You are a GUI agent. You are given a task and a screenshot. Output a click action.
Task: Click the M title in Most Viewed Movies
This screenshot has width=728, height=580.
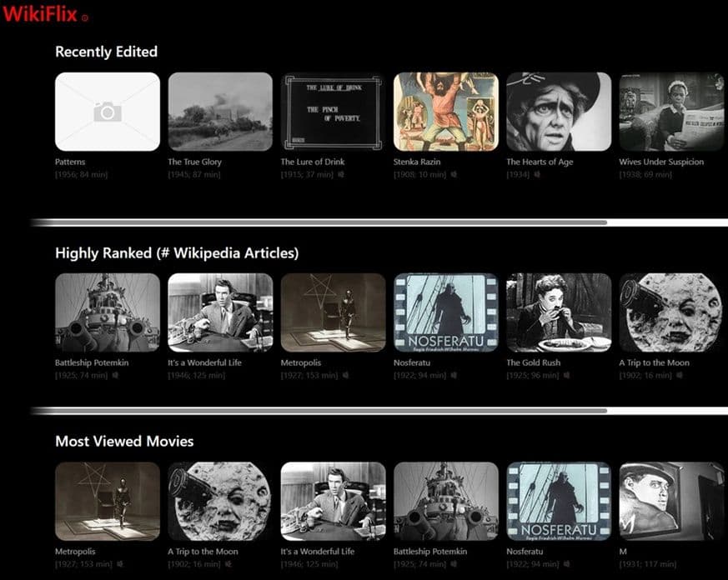click(x=623, y=552)
